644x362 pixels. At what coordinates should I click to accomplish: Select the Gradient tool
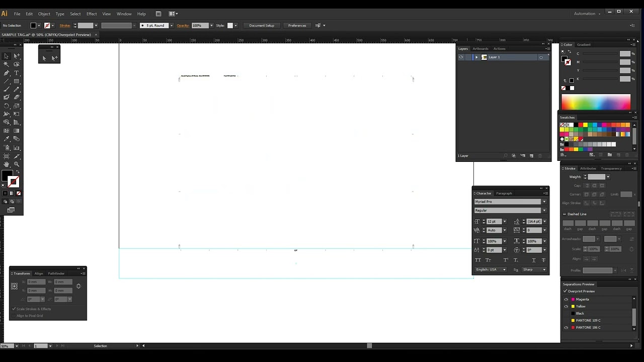click(x=17, y=131)
